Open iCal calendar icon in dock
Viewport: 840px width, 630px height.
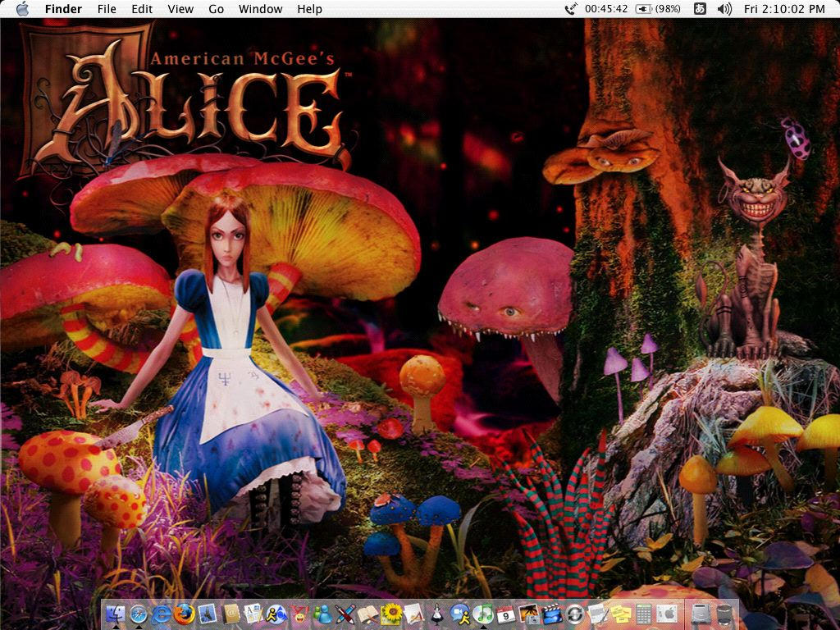coord(505,614)
